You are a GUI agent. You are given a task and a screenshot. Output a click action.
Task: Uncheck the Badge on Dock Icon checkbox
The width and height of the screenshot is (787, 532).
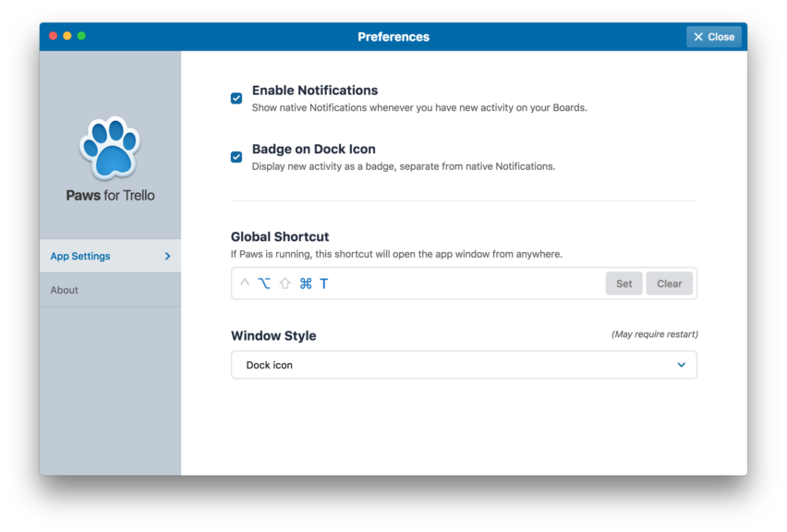point(236,157)
